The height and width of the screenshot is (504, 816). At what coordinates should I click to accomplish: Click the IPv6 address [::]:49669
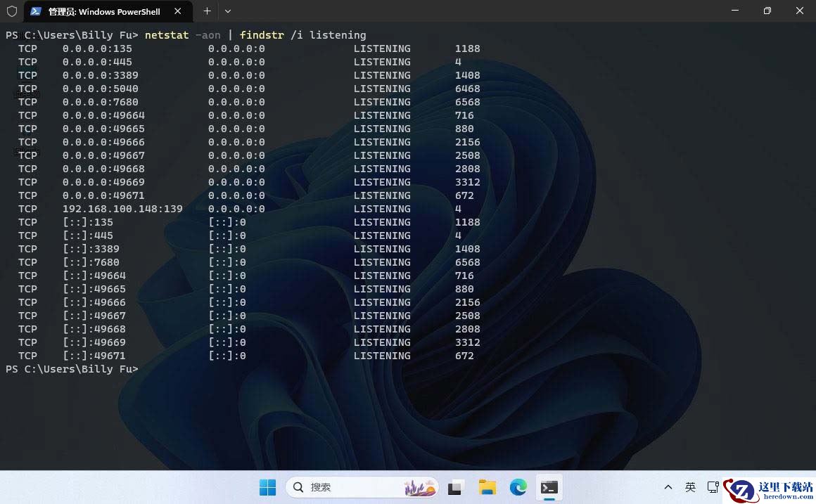pos(94,342)
